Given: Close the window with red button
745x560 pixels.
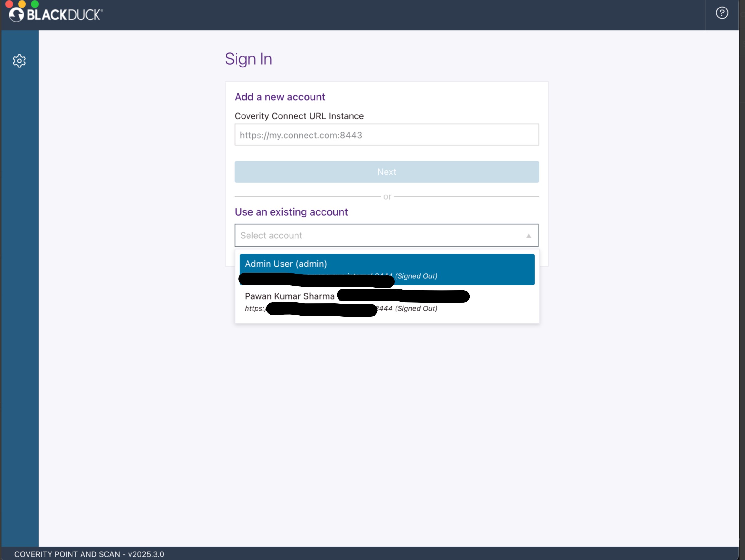Looking at the screenshot, I should pyautogui.click(x=9, y=3).
